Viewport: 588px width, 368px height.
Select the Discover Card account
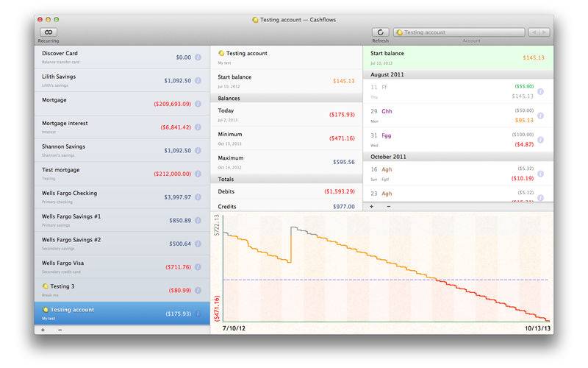(122, 57)
